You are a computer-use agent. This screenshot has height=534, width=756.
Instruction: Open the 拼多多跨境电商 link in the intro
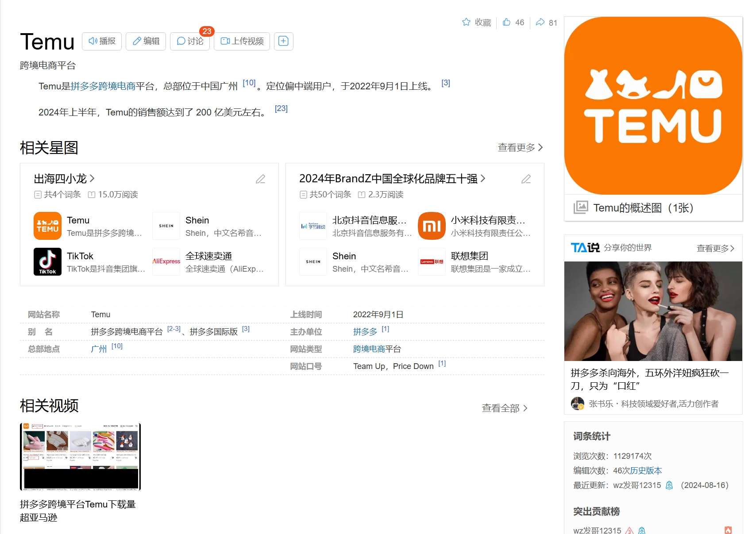[x=103, y=86]
